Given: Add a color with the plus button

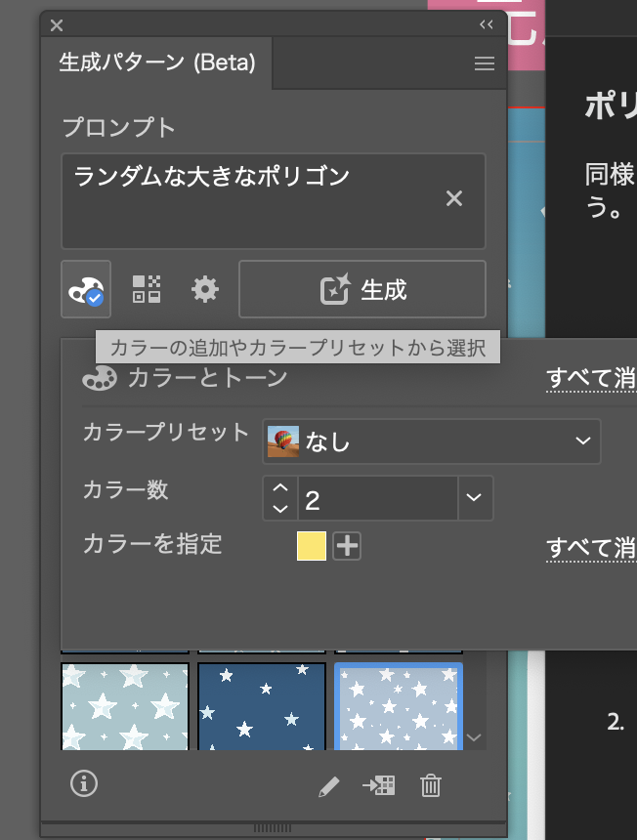Looking at the screenshot, I should (347, 546).
